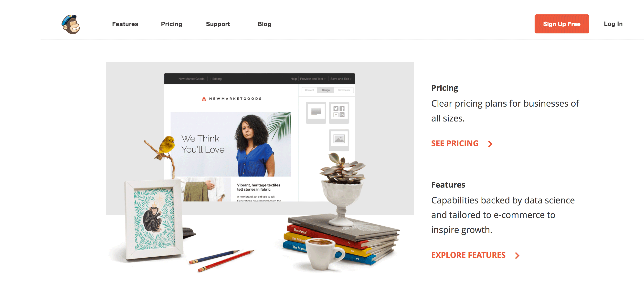Click the Log In link

(x=613, y=24)
